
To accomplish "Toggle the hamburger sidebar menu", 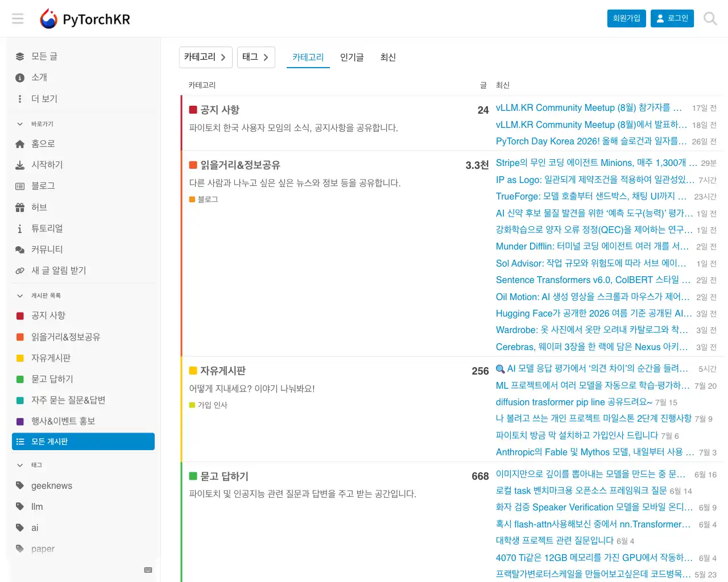I will point(18,19).
